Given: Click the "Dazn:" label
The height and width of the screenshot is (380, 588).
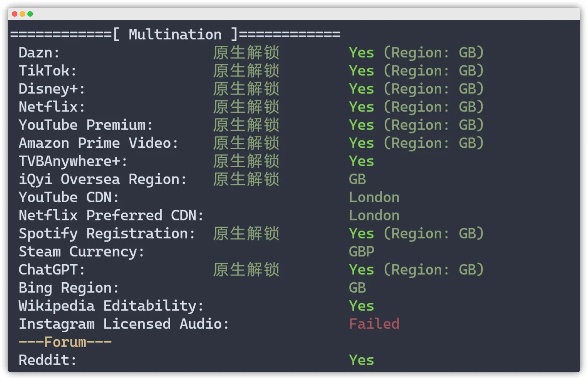Looking at the screenshot, I should 39,52.
